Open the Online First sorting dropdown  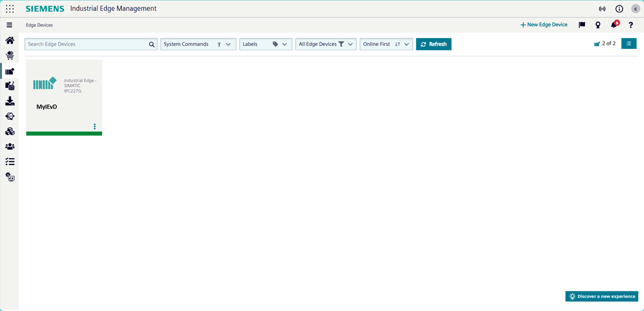[386, 44]
